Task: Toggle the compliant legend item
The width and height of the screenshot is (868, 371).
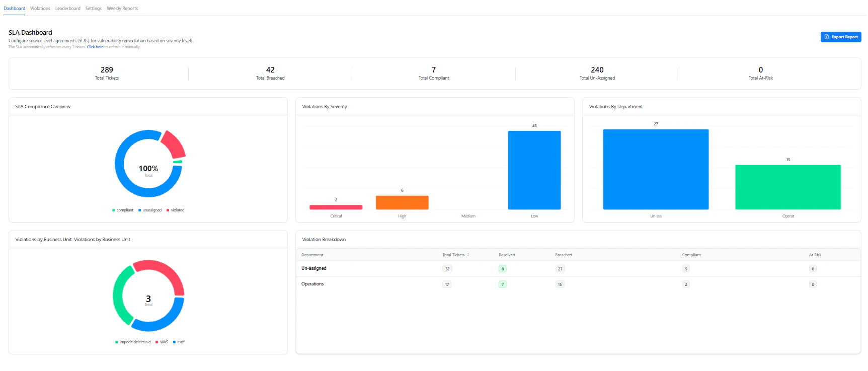Action: pos(123,210)
